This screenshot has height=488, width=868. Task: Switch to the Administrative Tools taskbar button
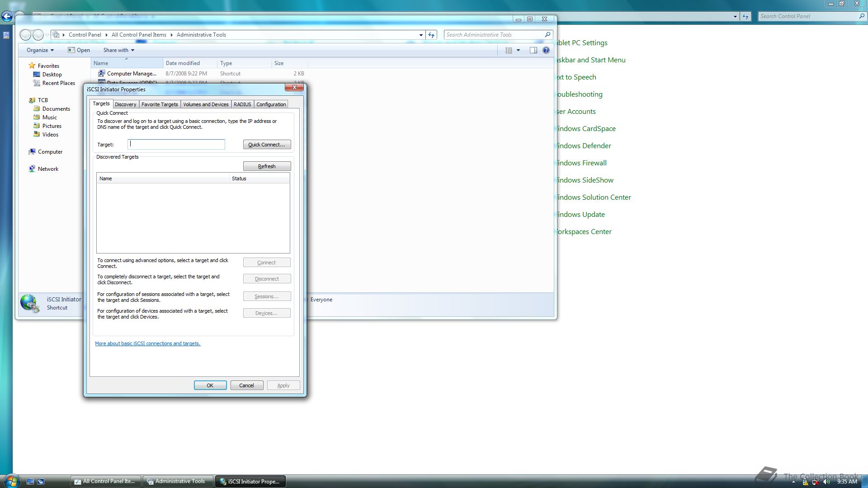(178, 482)
